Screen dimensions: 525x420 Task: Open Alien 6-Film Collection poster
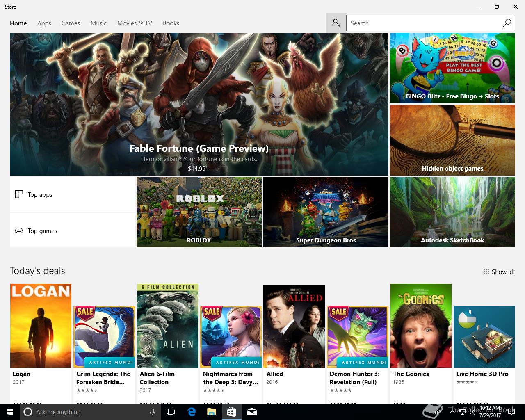click(167, 326)
